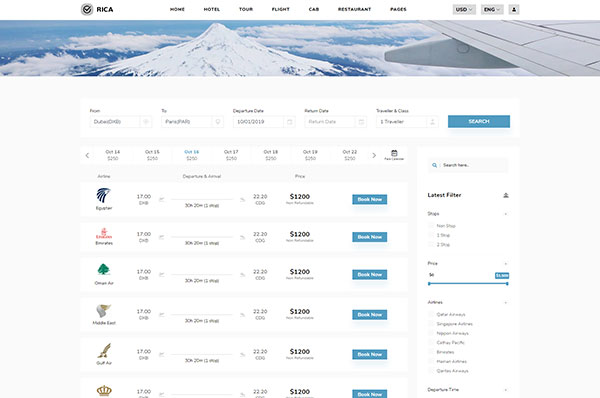This screenshot has height=398, width=600.
Task: Open the ENG language dropdown
Action: tap(492, 10)
